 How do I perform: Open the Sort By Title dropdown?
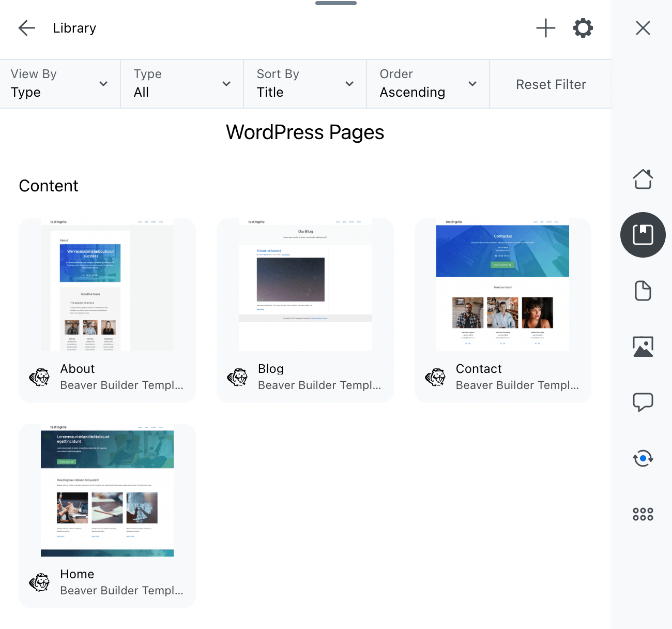click(x=305, y=84)
